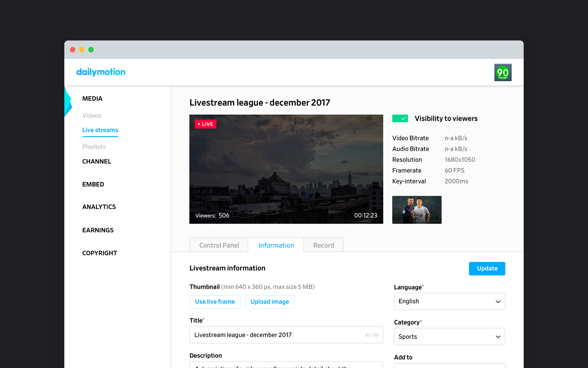Click the livestream thumbnail with two players
The width and height of the screenshot is (588, 368).
tap(417, 210)
